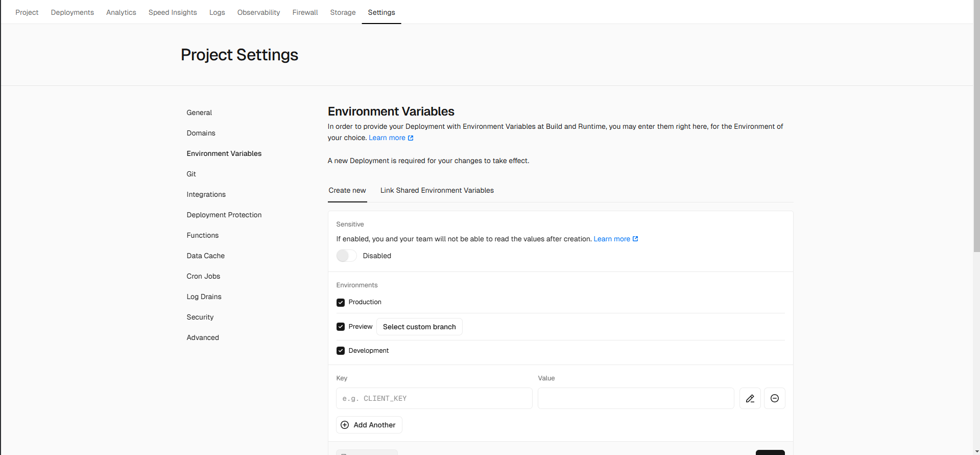Open the Project tab
The width and height of the screenshot is (980, 455).
pos(27,12)
